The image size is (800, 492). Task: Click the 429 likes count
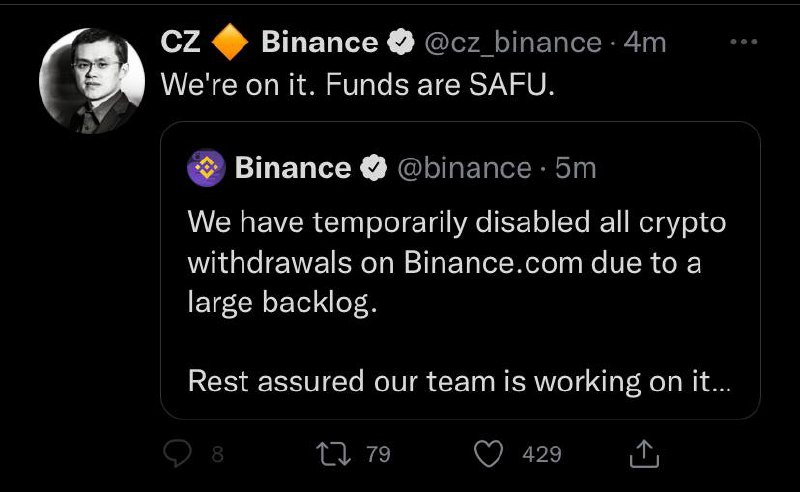coord(542,455)
